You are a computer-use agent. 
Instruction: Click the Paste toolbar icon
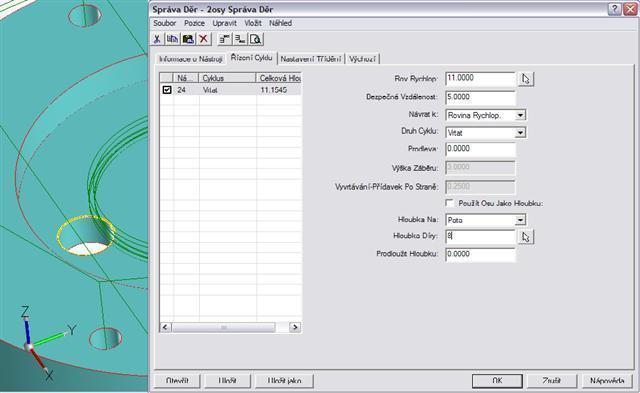click(188, 39)
